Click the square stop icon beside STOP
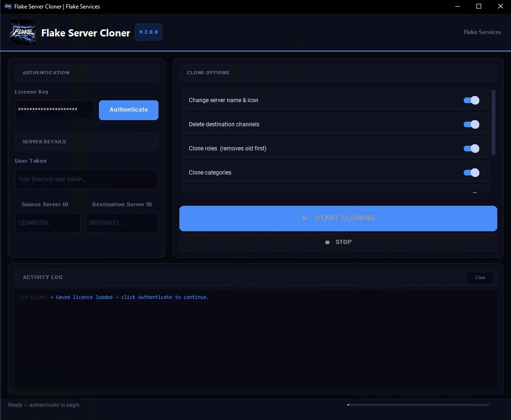The image size is (511, 420). (327, 242)
